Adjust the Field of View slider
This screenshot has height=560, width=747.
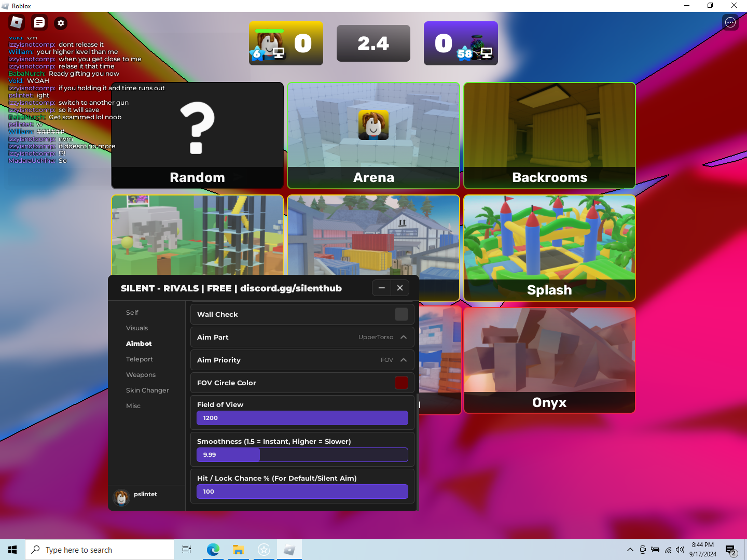click(x=302, y=418)
